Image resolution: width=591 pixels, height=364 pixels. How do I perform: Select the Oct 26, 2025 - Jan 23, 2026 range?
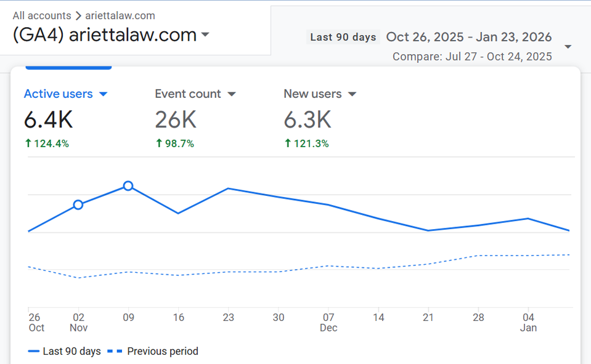[469, 37]
